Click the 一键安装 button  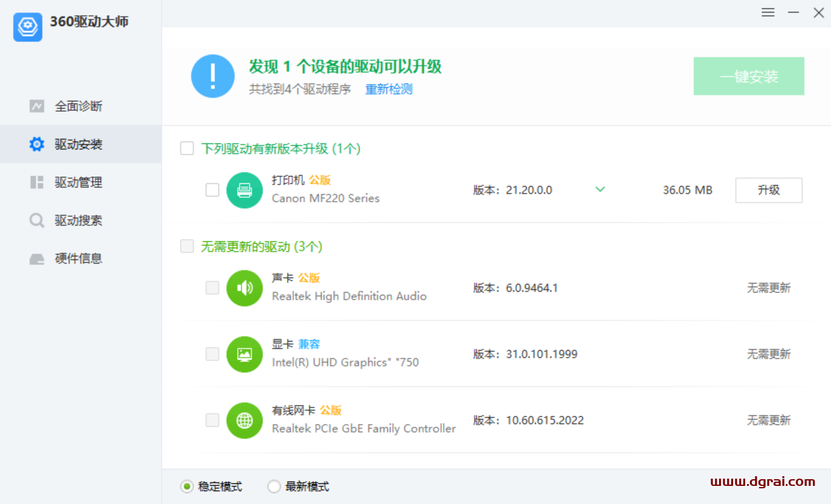click(x=749, y=76)
